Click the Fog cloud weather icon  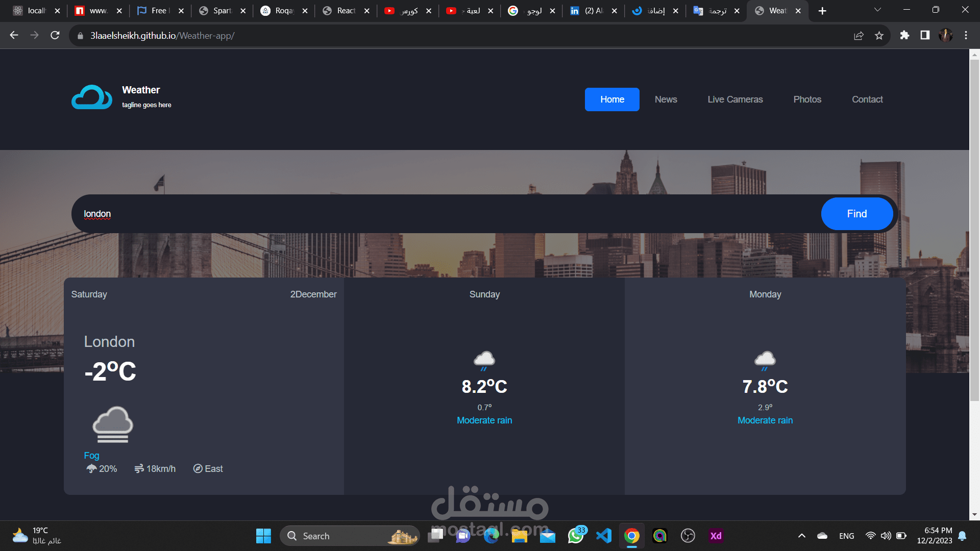[x=113, y=424]
